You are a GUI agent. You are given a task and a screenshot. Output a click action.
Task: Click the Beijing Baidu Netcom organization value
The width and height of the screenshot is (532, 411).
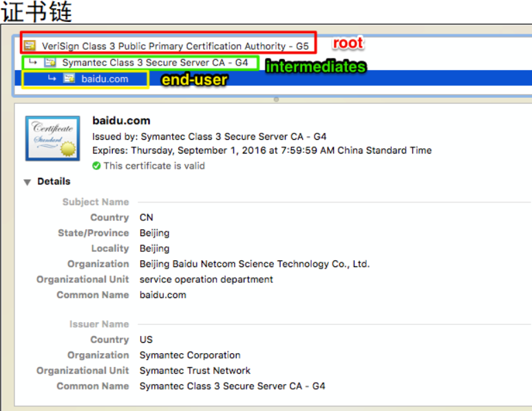255,264
